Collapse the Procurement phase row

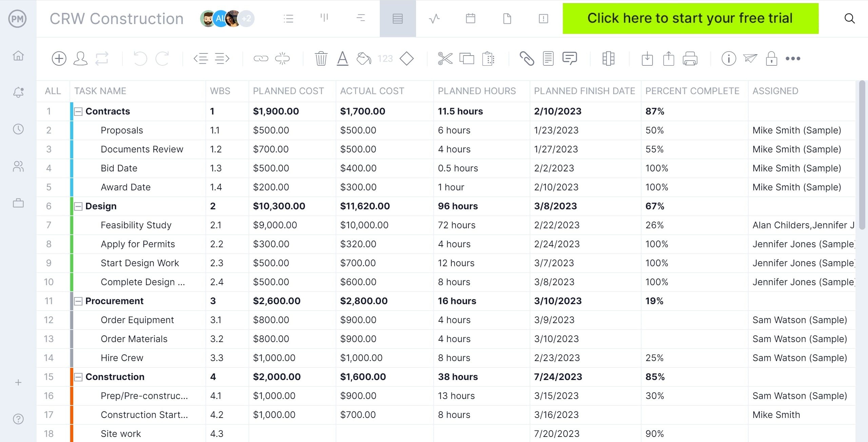click(78, 300)
